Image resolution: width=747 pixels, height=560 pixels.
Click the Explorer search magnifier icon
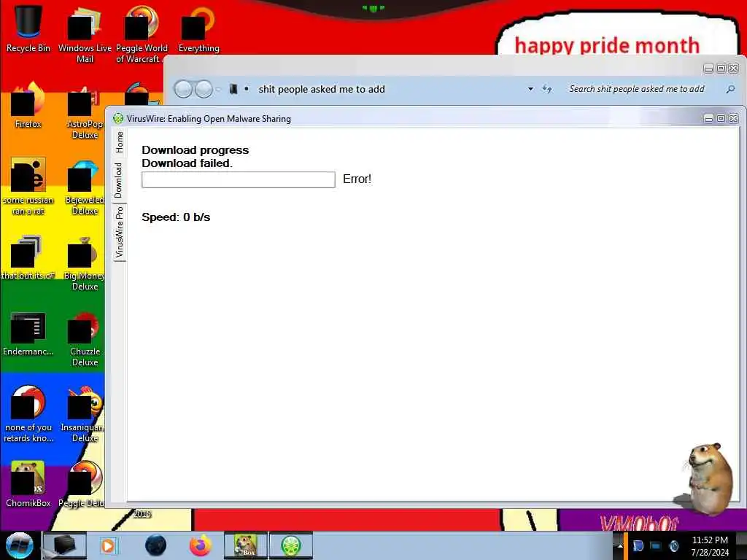(729, 89)
